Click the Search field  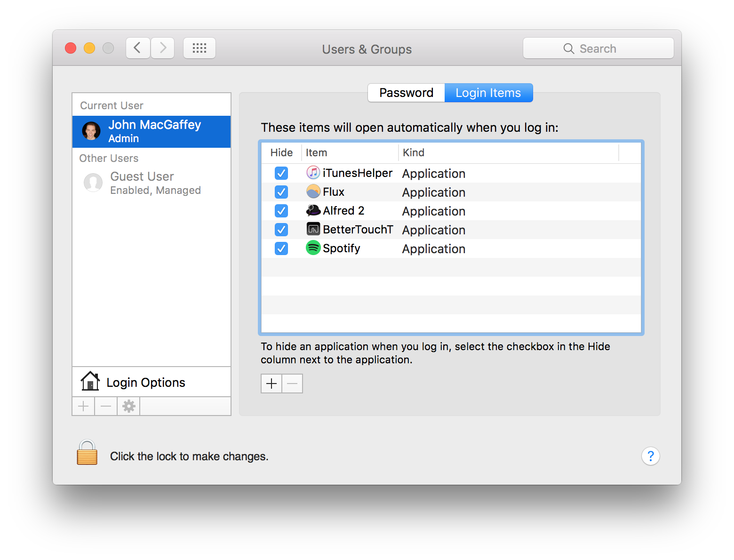[x=598, y=48]
